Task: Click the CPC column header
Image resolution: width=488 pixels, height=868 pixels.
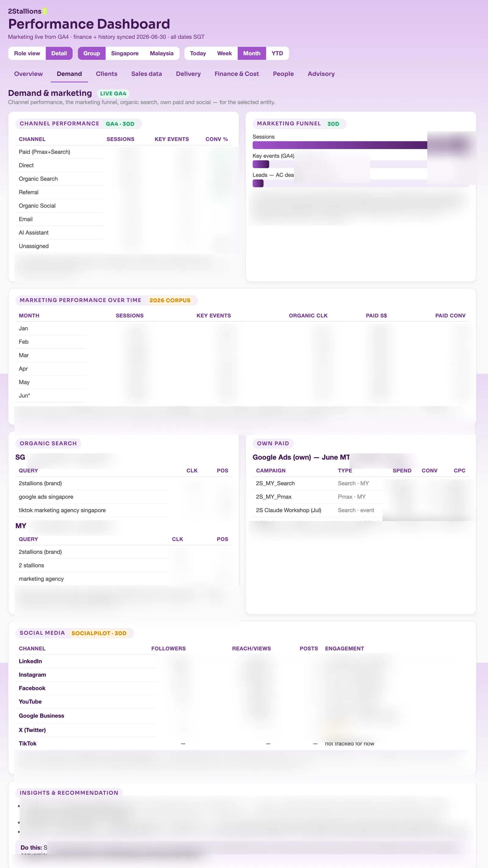Action: tap(459, 471)
